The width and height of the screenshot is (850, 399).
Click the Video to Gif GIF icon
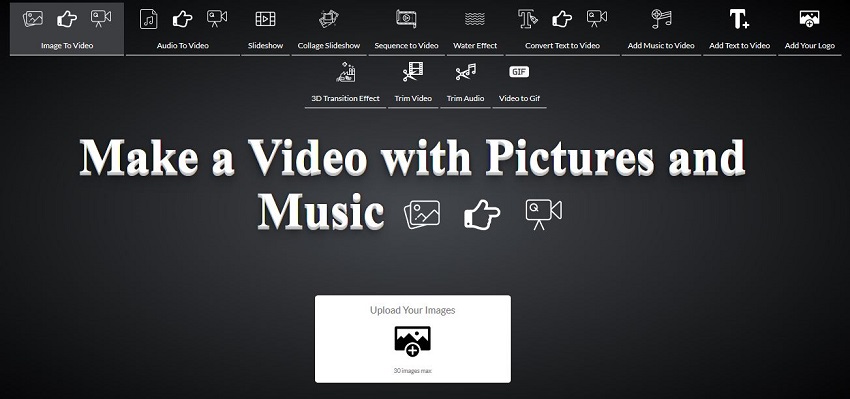coord(519,72)
